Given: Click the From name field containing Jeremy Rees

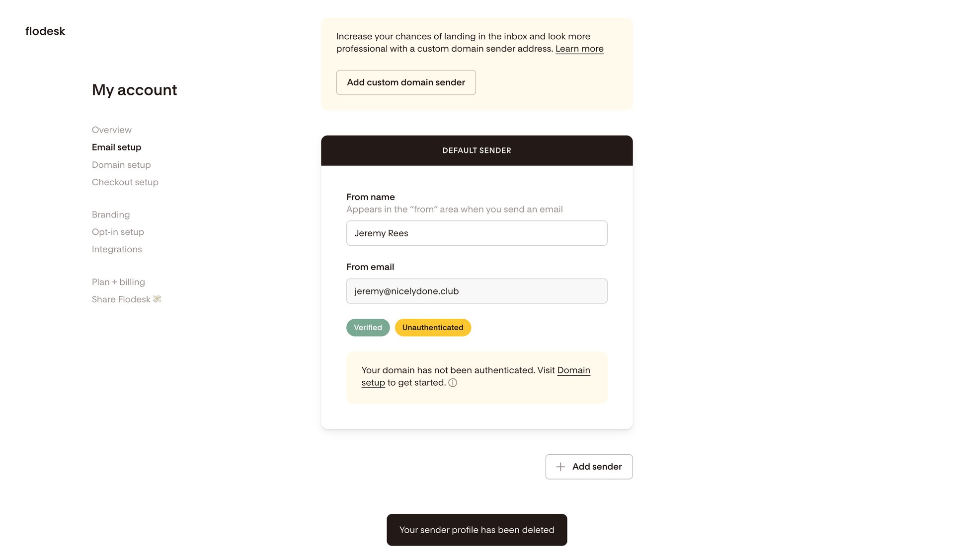Looking at the screenshot, I should point(477,233).
